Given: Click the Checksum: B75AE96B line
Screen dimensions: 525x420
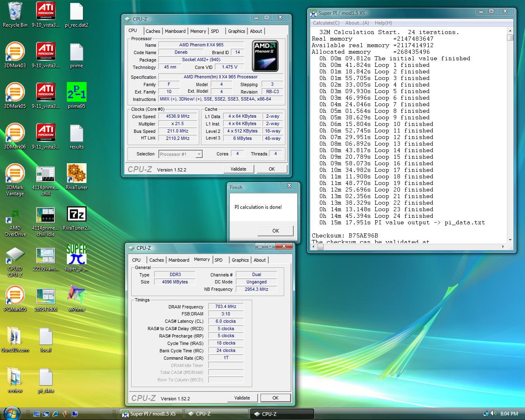Looking at the screenshot, I should [345, 235].
